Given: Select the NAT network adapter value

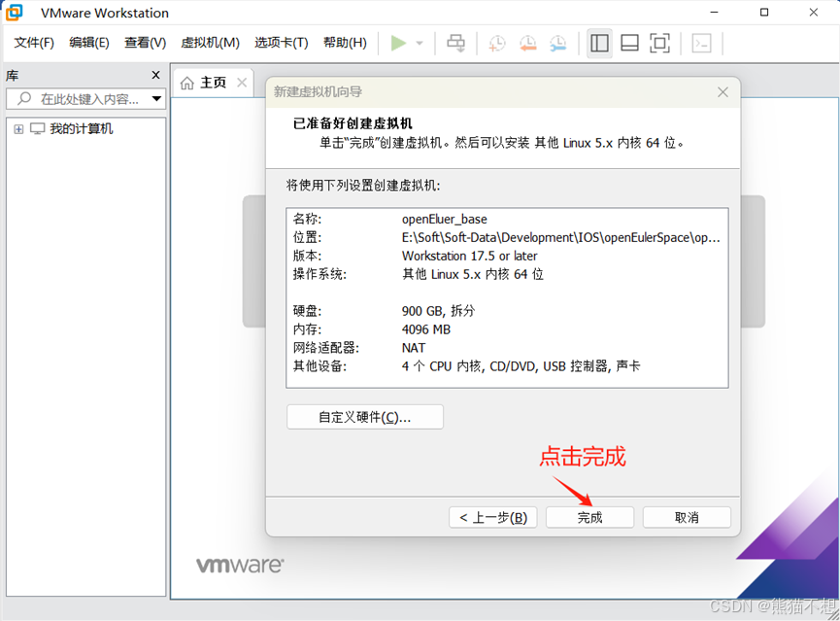Looking at the screenshot, I should pyautogui.click(x=414, y=348).
